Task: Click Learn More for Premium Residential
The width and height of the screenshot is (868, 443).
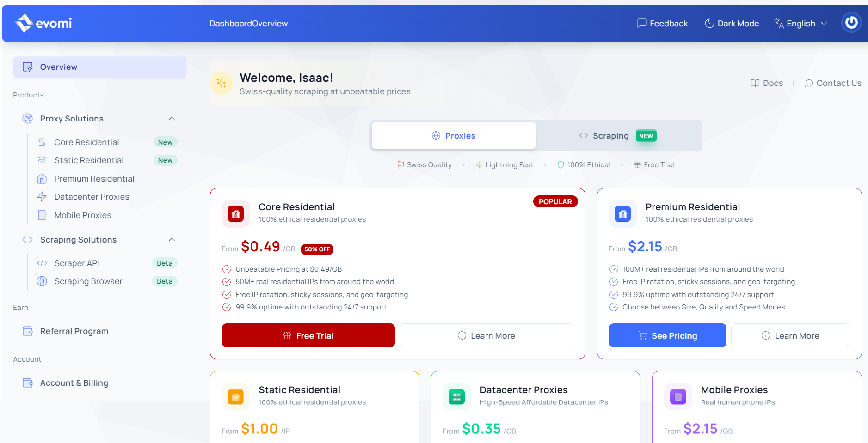Action: point(790,335)
